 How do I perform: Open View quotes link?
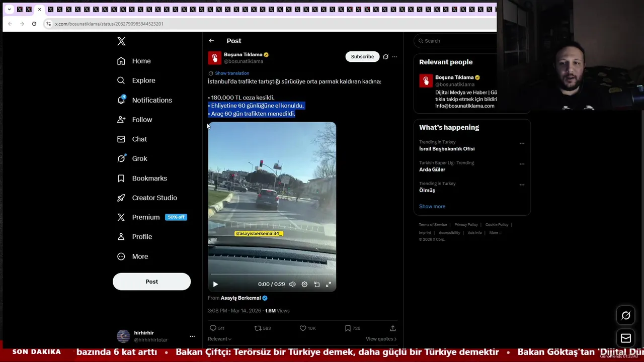(381, 339)
